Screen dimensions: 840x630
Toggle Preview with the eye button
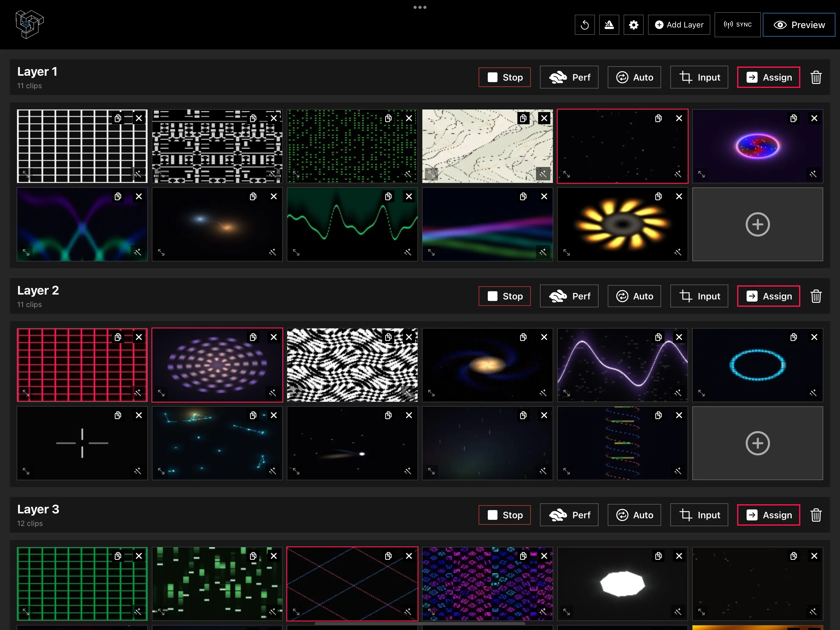pos(799,25)
